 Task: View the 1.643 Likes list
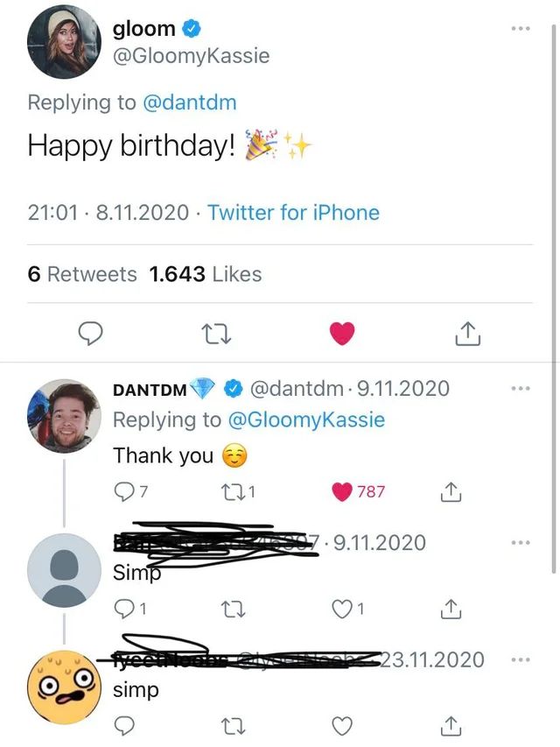[206, 274]
